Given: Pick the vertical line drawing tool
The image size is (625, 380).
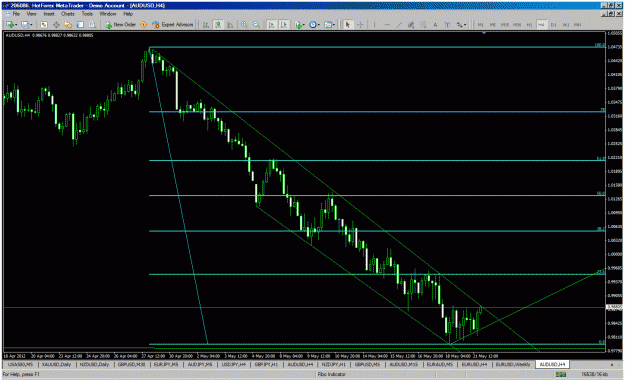Looking at the screenshot, I should tap(374, 25).
